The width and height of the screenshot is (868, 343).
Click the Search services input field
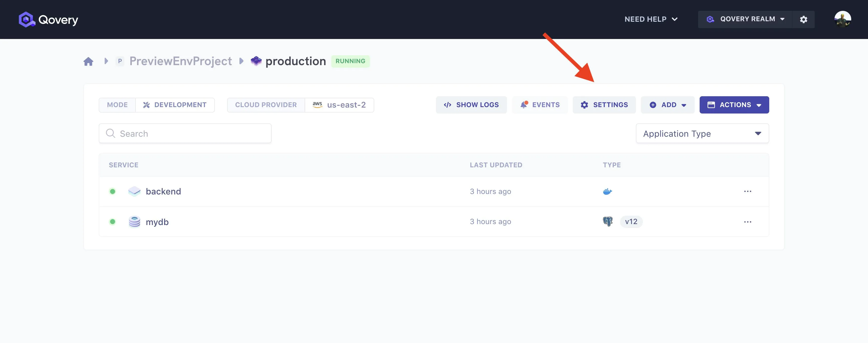coord(185,133)
